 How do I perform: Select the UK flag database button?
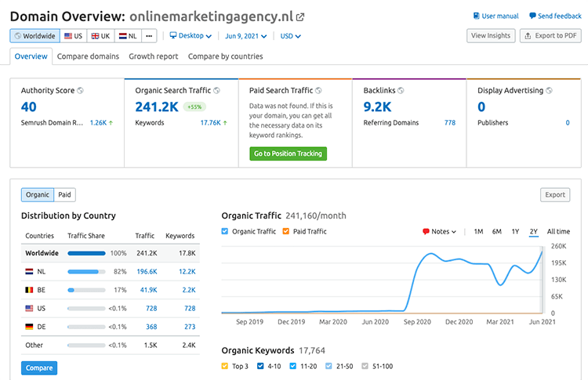(101, 36)
